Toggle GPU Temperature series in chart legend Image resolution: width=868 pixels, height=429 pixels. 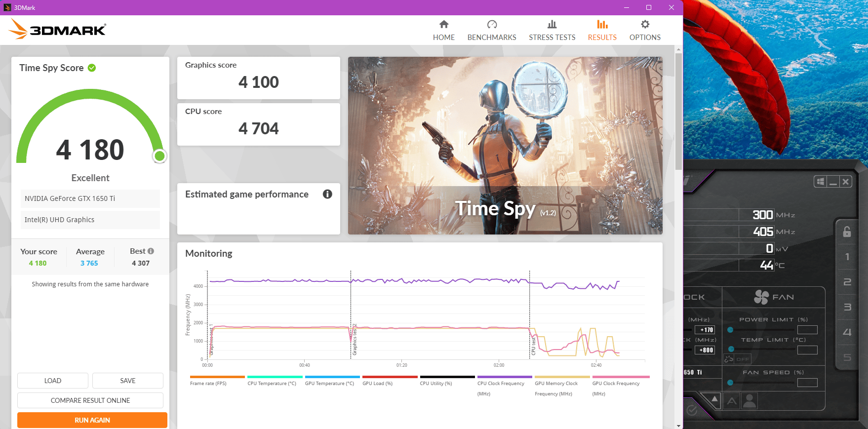click(332, 381)
